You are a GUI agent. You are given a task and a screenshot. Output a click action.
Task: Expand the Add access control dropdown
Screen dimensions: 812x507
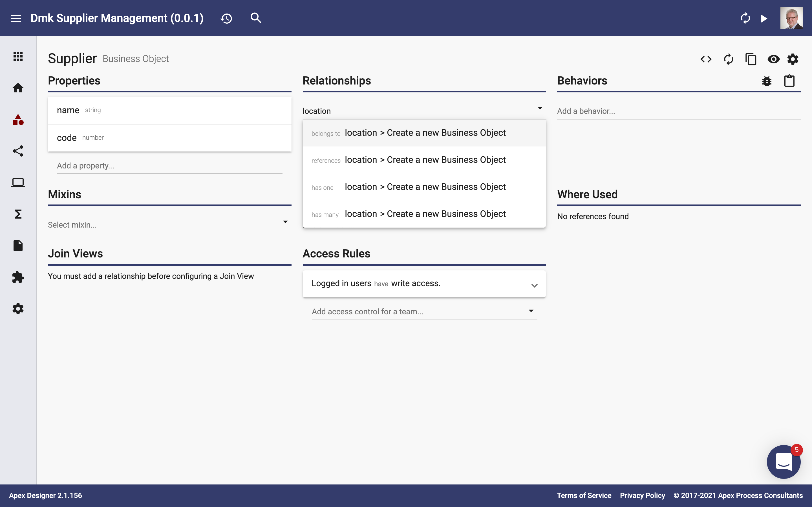coord(531,310)
